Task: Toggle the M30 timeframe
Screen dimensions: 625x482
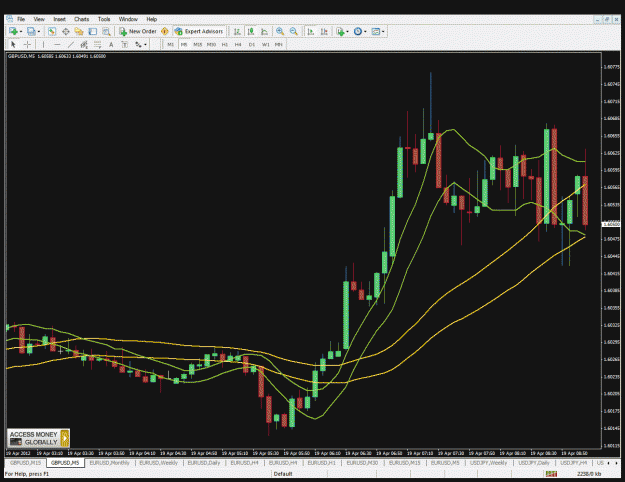Action: pyautogui.click(x=211, y=45)
